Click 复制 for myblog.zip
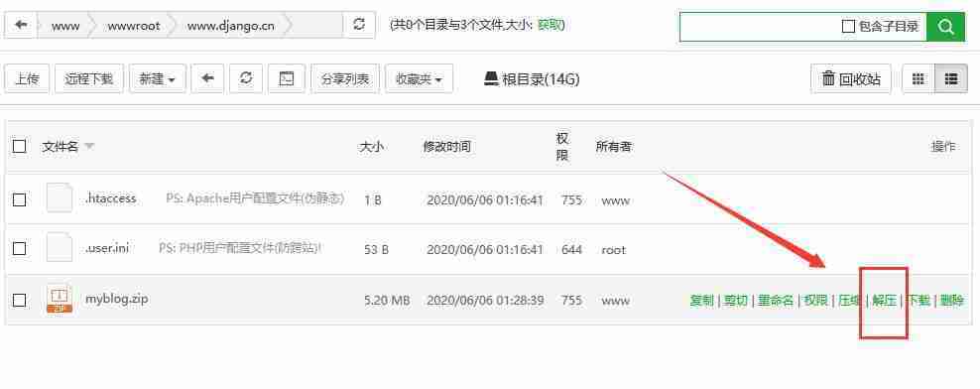Viewport: 980px width, 389px height. (x=701, y=301)
